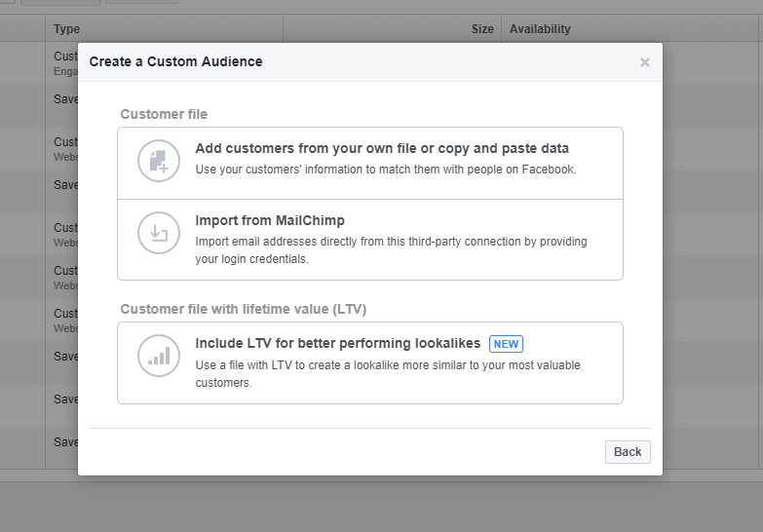This screenshot has width=763, height=532.
Task: Click the 'Use your customers' information' description text
Action: tap(385, 170)
